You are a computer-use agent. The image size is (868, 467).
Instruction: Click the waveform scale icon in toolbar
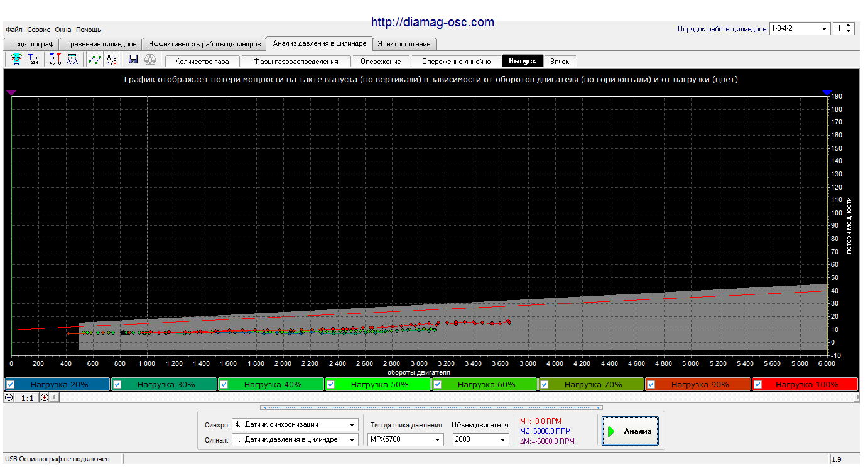point(15,60)
